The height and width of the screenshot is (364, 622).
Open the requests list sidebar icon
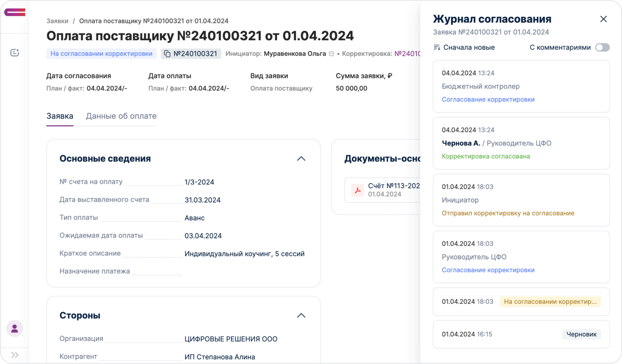(x=15, y=53)
